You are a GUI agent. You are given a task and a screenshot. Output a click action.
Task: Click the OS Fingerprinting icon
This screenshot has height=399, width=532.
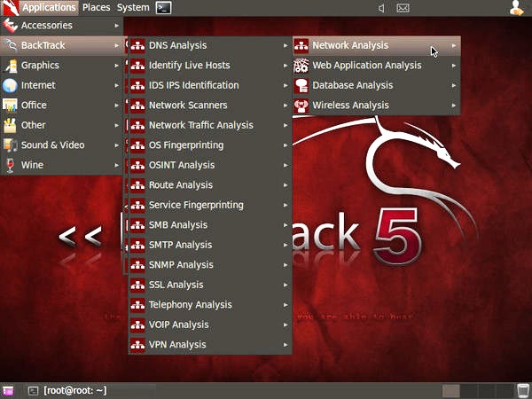[137, 145]
